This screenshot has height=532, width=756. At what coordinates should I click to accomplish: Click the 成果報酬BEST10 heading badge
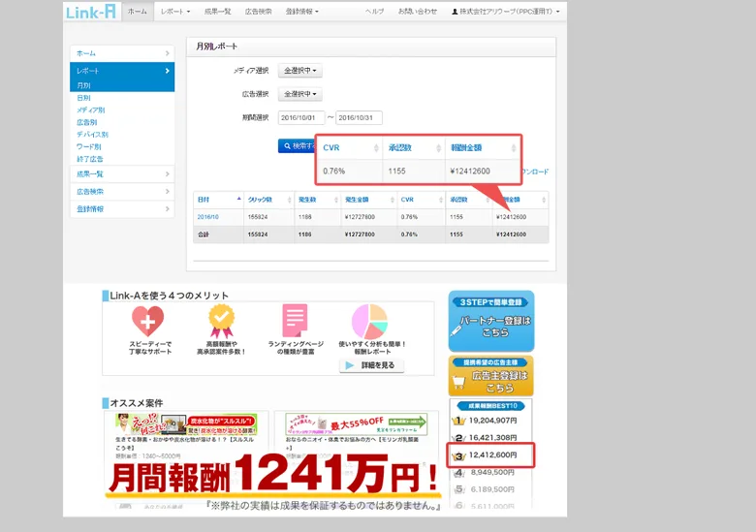(x=490, y=406)
